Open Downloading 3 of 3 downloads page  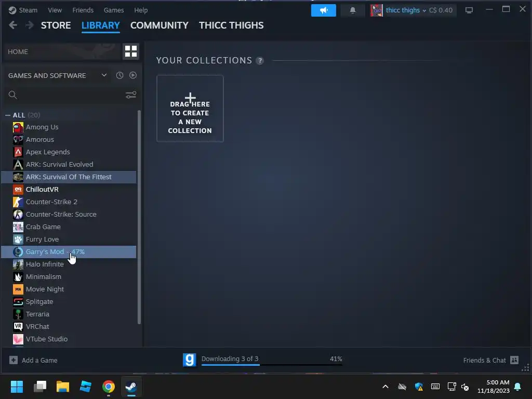pyautogui.click(x=230, y=358)
